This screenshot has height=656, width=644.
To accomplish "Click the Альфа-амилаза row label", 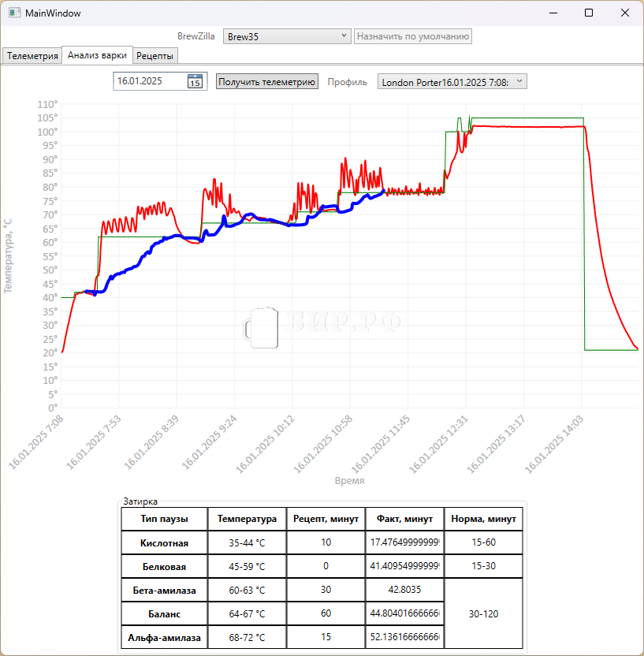I will tap(164, 637).
